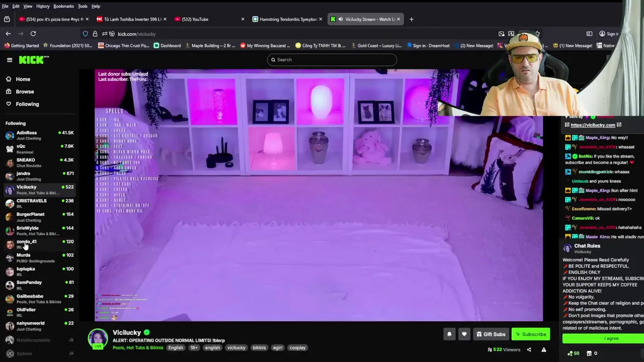
Task: Open luplupka channel in Following list
Action: tap(40, 271)
